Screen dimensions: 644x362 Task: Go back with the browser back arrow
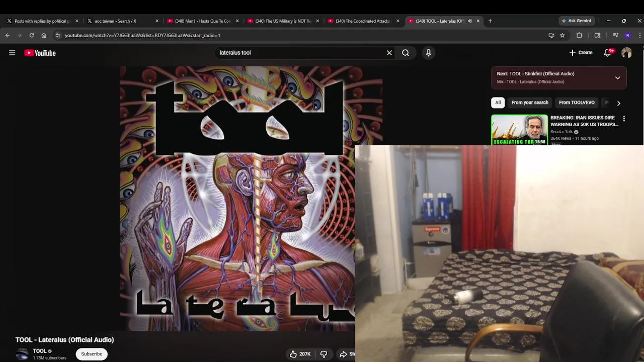(8, 35)
